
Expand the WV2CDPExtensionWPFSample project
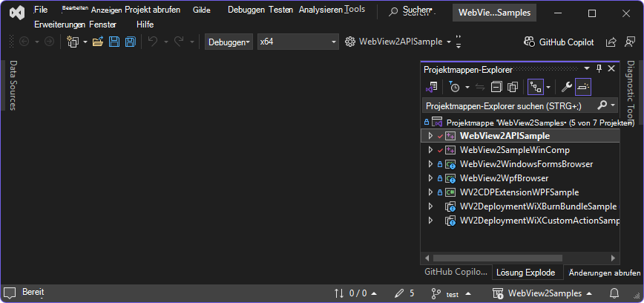430,192
